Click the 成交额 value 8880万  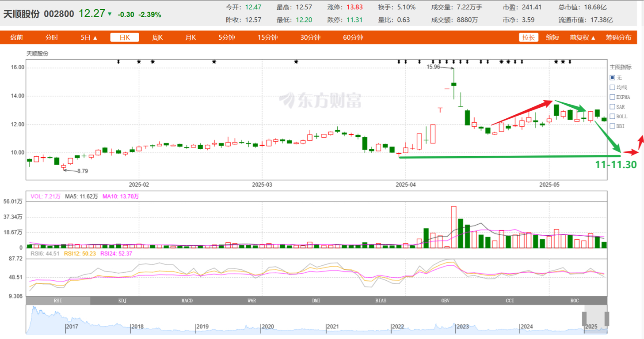[x=467, y=20]
